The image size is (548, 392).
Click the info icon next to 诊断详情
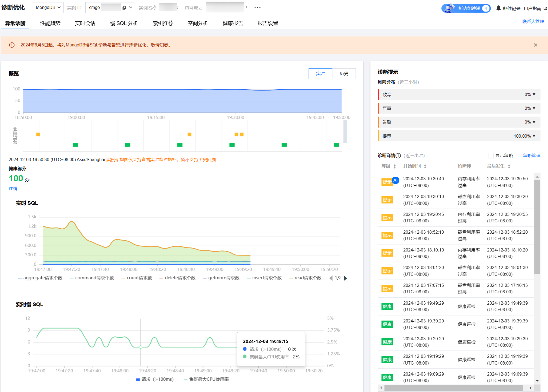[398, 156]
